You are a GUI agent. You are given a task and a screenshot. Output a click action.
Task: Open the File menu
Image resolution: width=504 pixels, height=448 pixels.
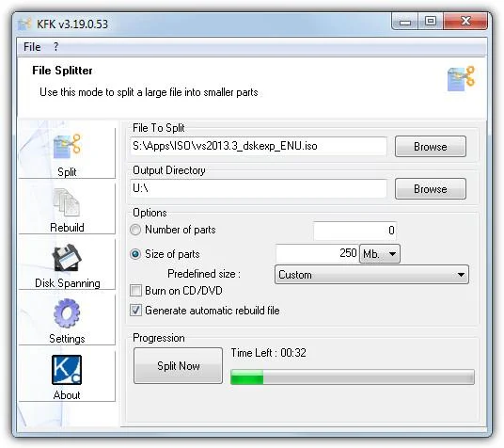tap(32, 47)
